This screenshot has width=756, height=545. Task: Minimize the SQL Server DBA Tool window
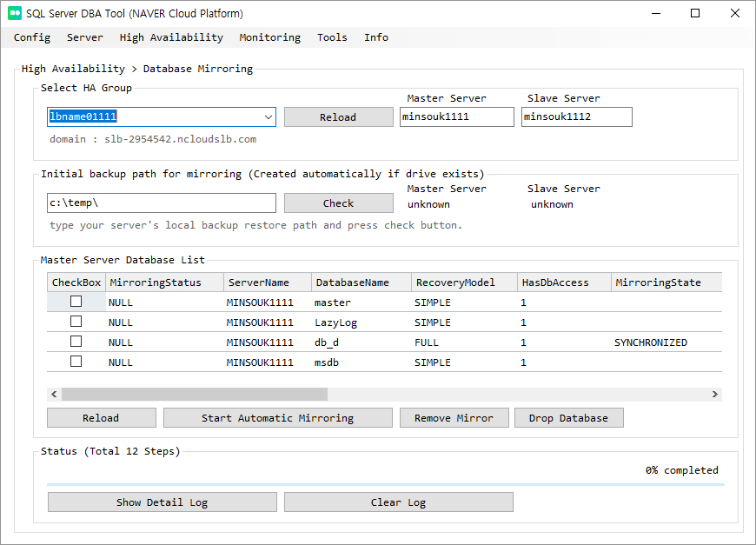(x=656, y=13)
